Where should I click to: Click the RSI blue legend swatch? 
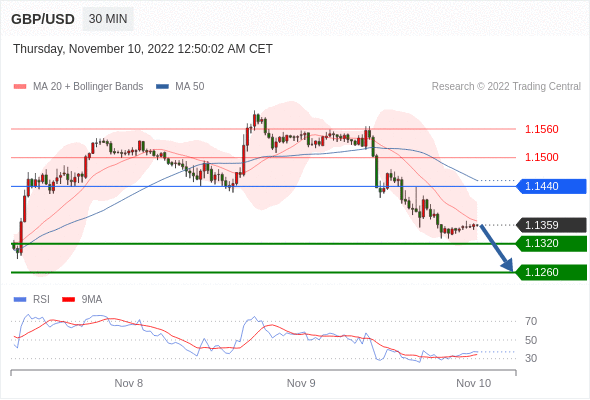20,300
